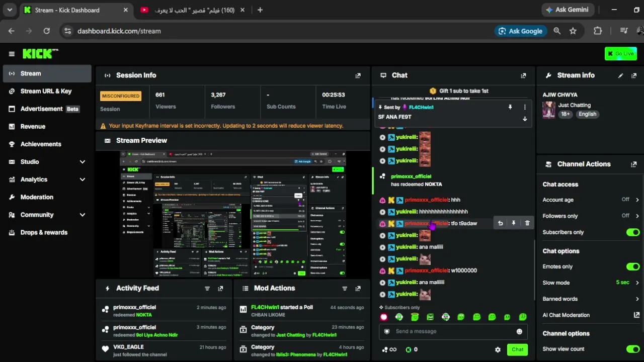Viewport: 644px width, 362px height.
Task: Filter the Activity Feed
Action: click(207, 289)
